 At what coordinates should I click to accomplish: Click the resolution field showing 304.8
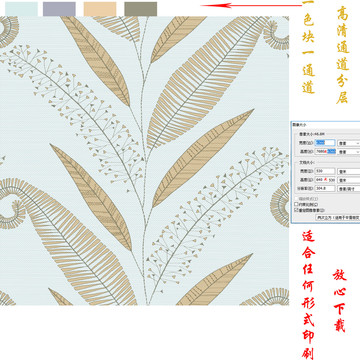click(x=325, y=188)
